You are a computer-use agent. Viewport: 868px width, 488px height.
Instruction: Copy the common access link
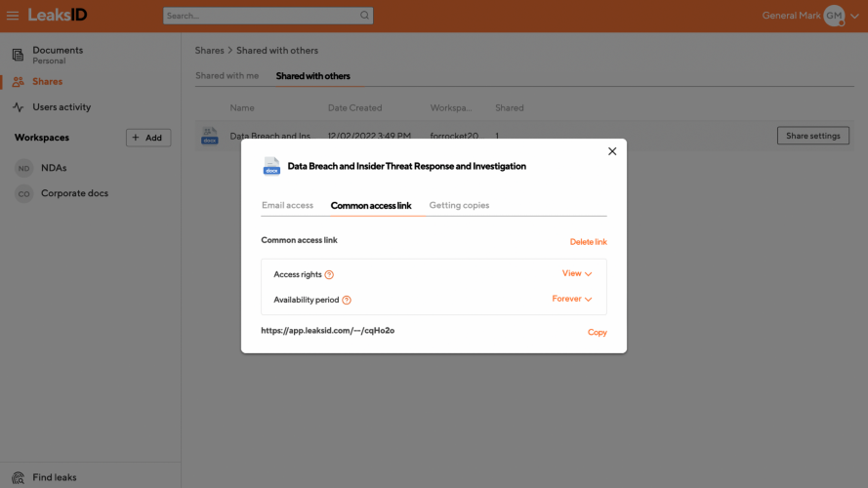(x=597, y=332)
